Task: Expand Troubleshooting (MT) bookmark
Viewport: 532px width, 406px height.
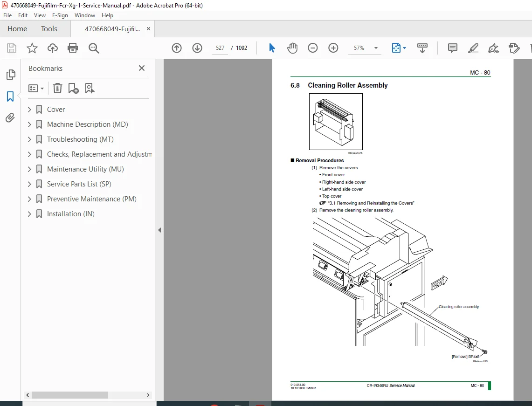Action: click(29, 139)
